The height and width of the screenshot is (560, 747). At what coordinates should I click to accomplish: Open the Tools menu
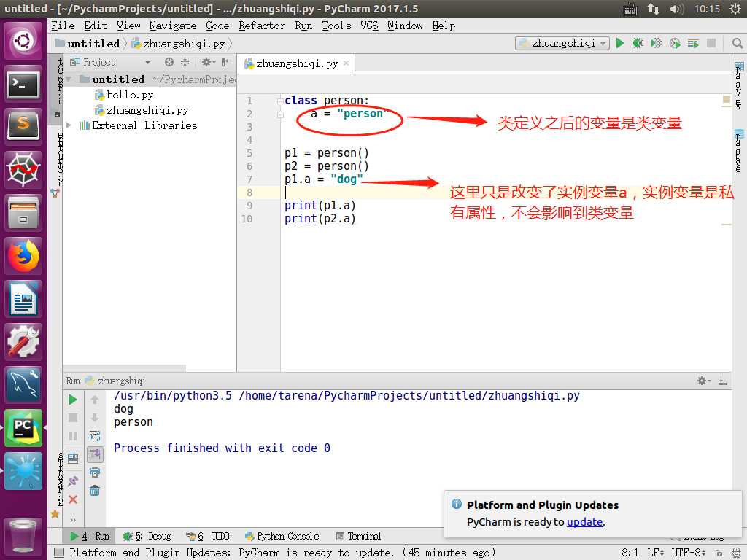pyautogui.click(x=336, y=26)
